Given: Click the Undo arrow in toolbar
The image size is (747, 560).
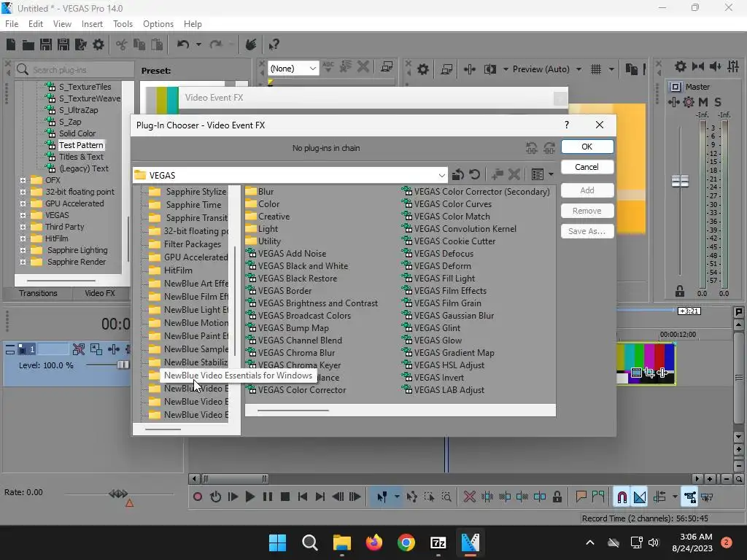Looking at the screenshot, I should pyautogui.click(x=182, y=44).
